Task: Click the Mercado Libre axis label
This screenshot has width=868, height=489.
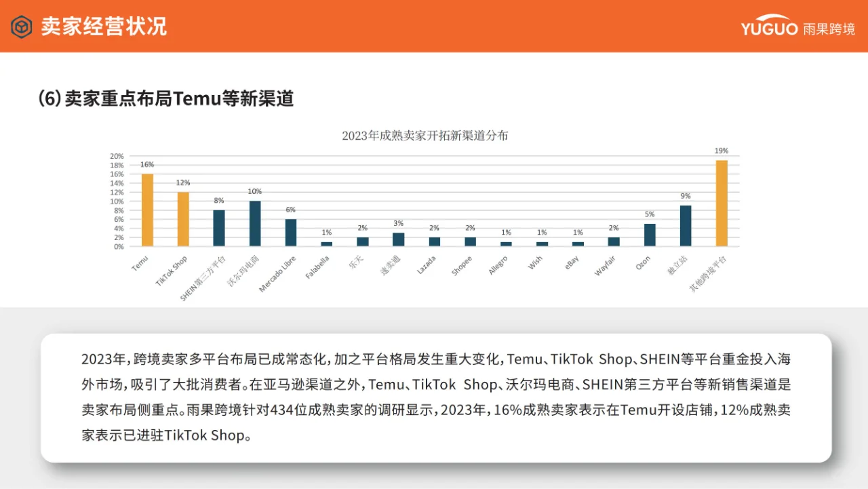Action: (x=277, y=274)
